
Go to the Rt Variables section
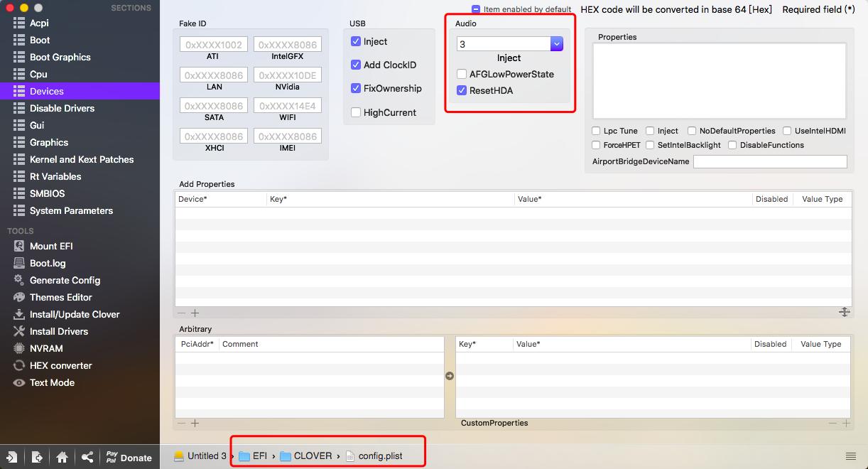55,176
